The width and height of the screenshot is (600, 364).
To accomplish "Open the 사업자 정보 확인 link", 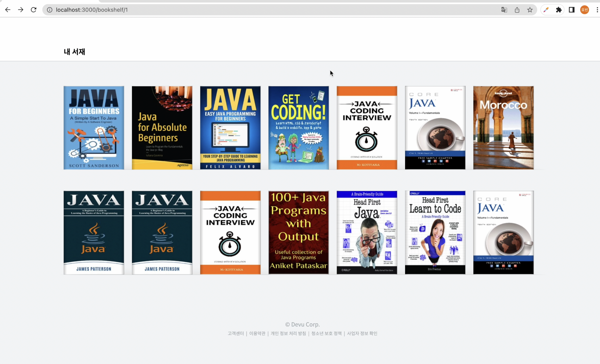I will click(x=362, y=333).
